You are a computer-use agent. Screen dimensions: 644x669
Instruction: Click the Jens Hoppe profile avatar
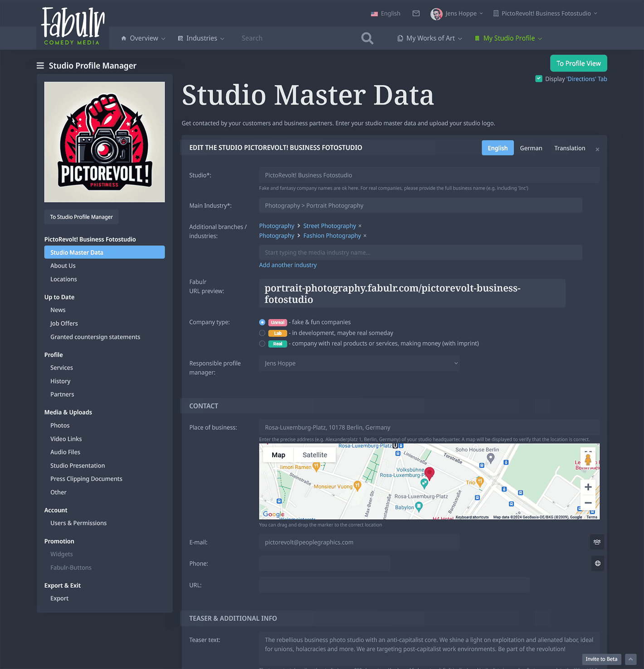pyautogui.click(x=436, y=14)
